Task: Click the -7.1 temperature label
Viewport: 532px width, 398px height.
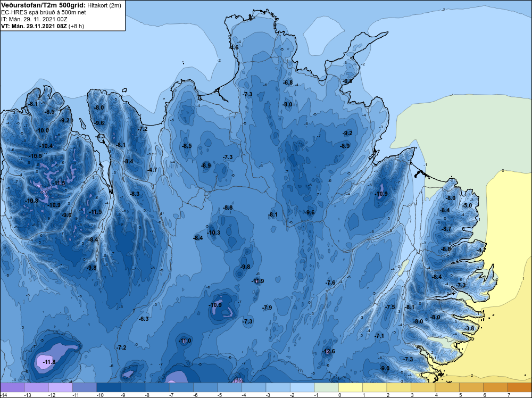Action: pyautogui.click(x=379, y=336)
